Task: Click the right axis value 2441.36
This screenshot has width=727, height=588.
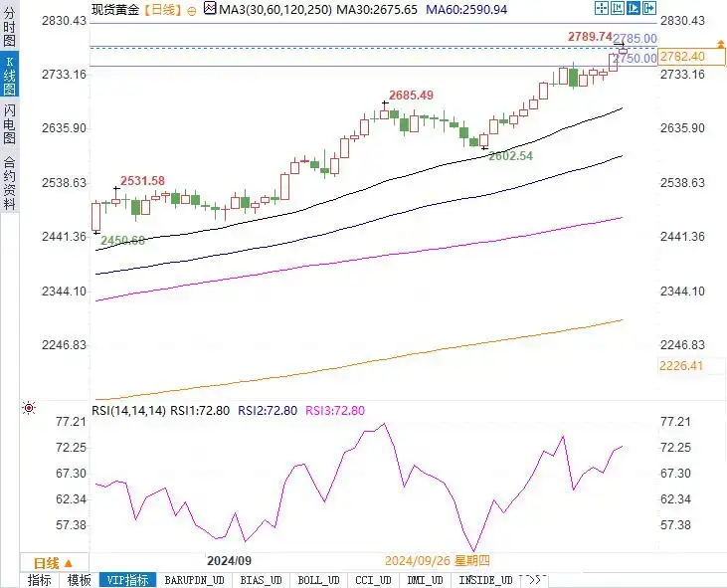Action: tap(682, 237)
